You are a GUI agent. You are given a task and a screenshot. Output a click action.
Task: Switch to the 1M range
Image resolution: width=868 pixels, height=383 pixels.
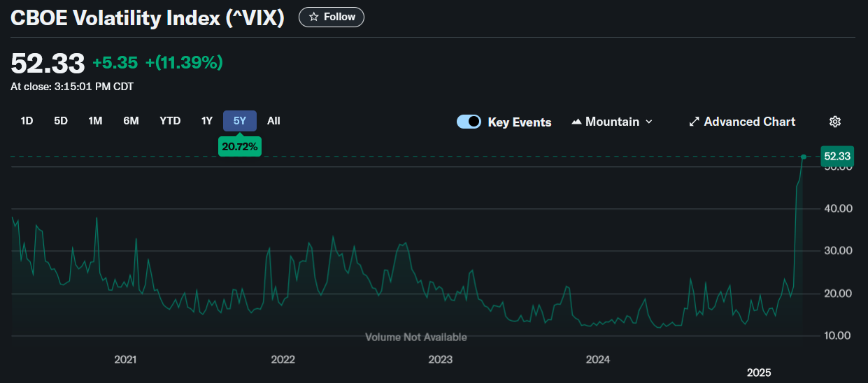95,121
